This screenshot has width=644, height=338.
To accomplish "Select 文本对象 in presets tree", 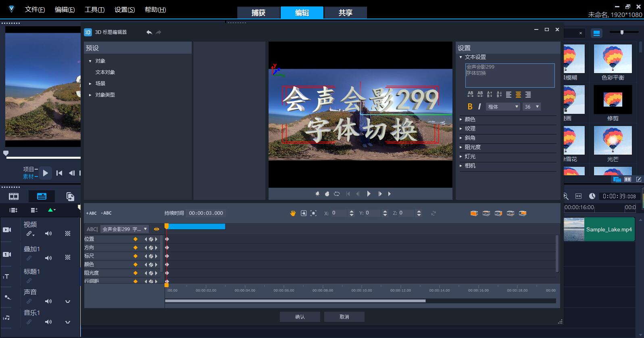I will point(105,72).
